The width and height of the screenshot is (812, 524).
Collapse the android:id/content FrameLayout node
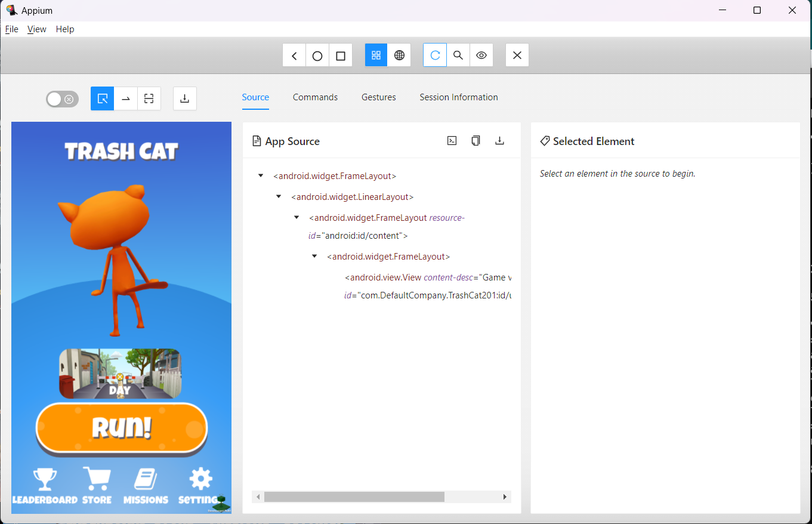(x=297, y=217)
